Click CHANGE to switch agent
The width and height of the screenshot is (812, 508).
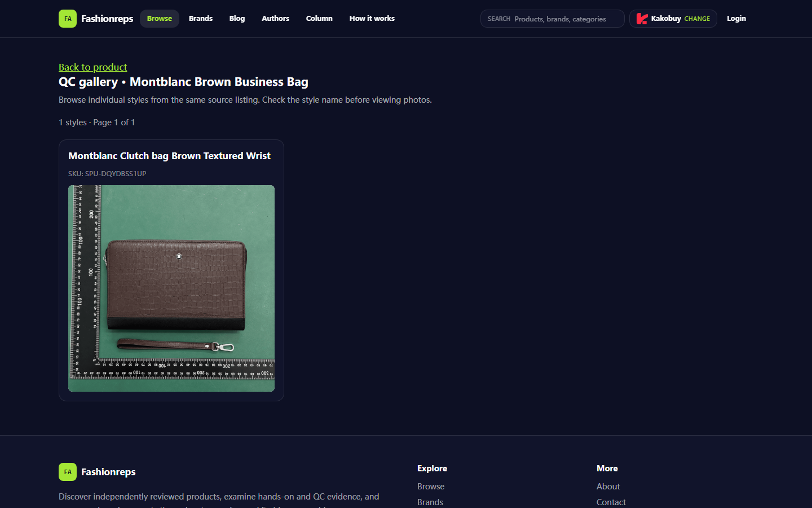[697, 19]
